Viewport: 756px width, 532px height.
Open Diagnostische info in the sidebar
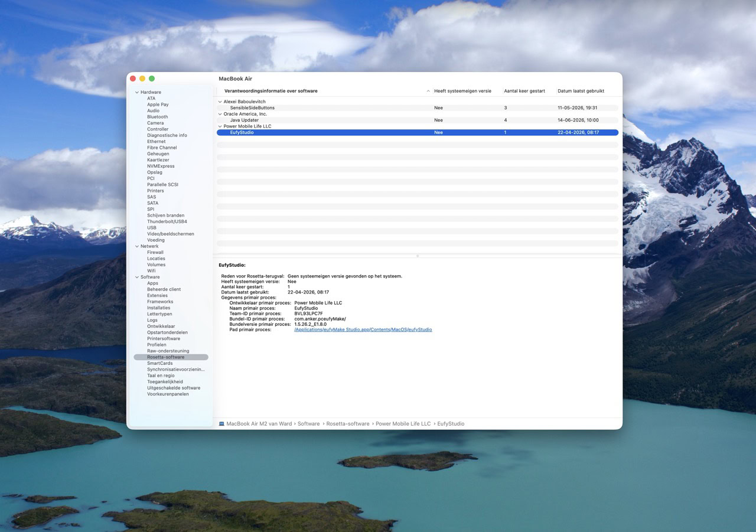tap(167, 135)
